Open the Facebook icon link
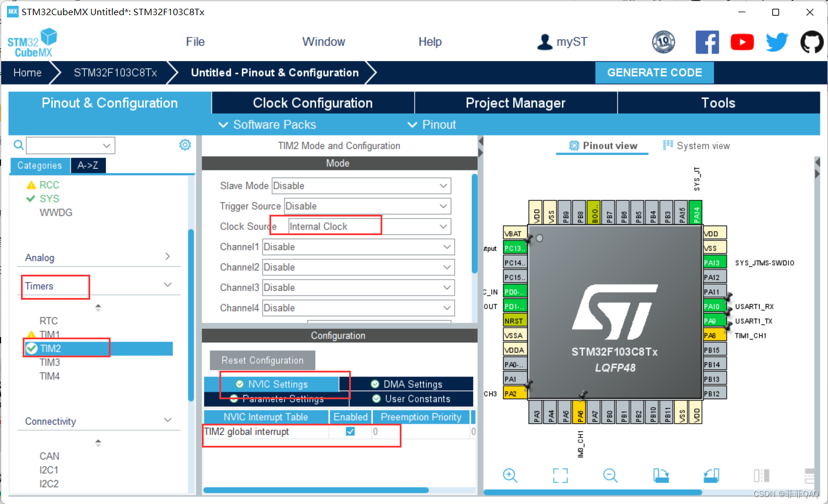The image size is (828, 504). click(x=707, y=42)
